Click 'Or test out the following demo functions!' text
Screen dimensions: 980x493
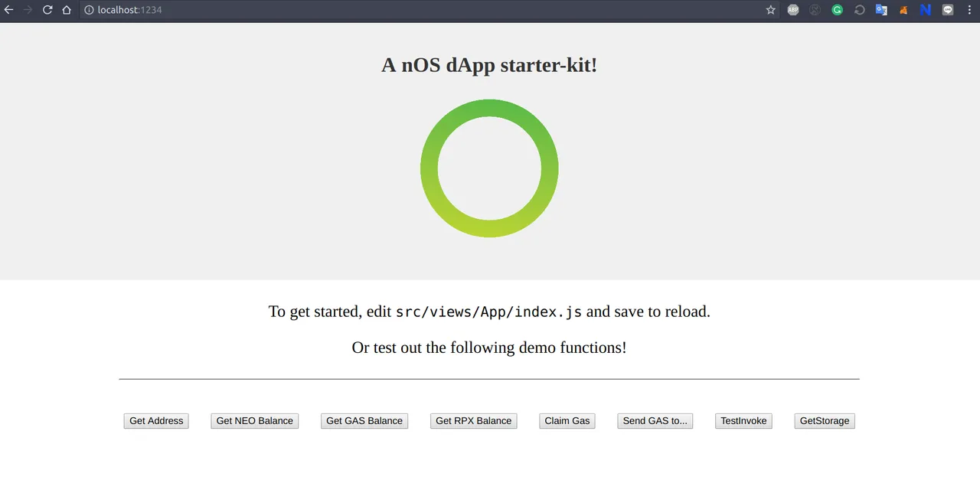(x=489, y=348)
